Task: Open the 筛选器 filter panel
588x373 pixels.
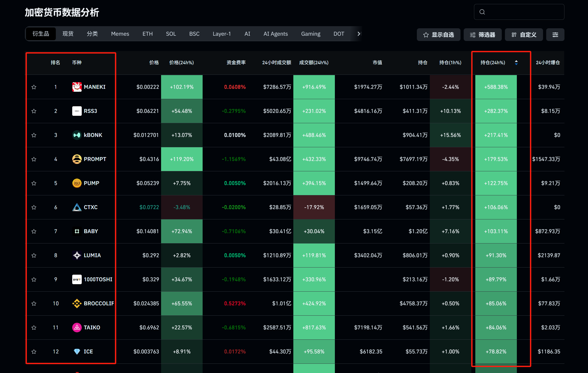Action: [x=482, y=35]
